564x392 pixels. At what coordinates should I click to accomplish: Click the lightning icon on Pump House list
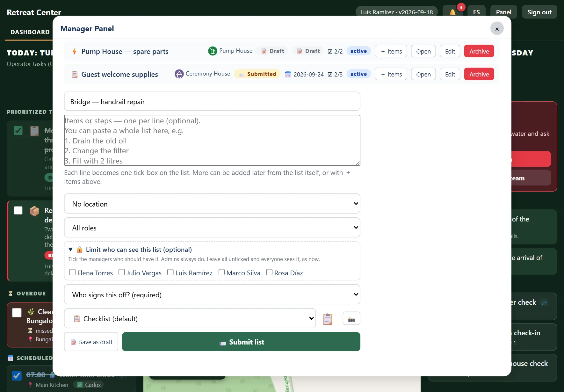[x=74, y=51]
